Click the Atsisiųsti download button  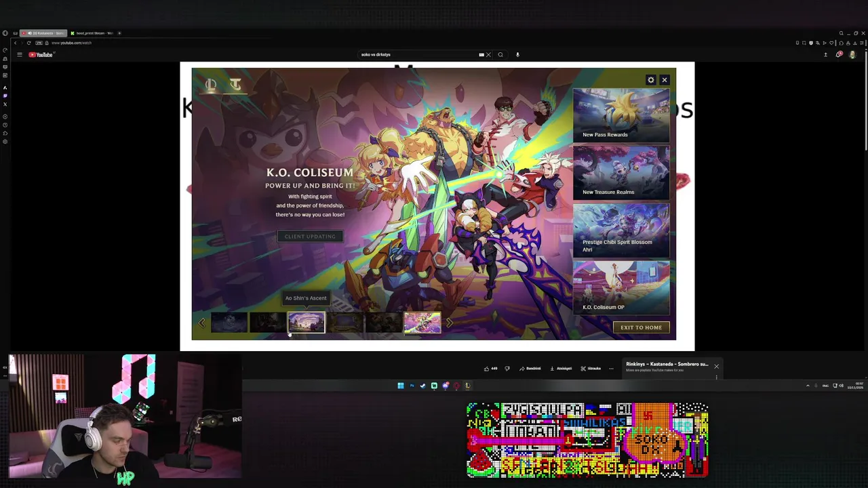(561, 369)
